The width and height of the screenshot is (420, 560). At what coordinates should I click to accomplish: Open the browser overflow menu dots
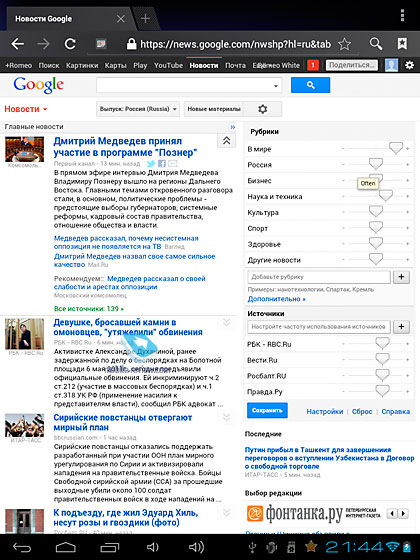click(x=402, y=15)
